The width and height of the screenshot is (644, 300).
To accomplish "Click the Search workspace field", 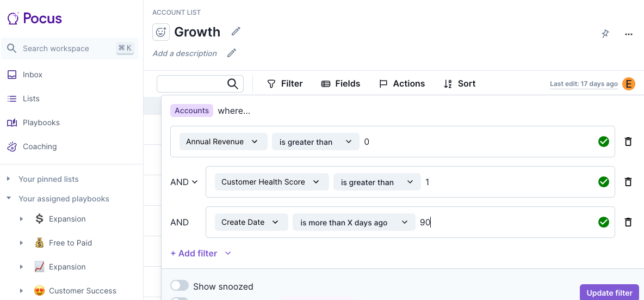I will pyautogui.click(x=70, y=48).
